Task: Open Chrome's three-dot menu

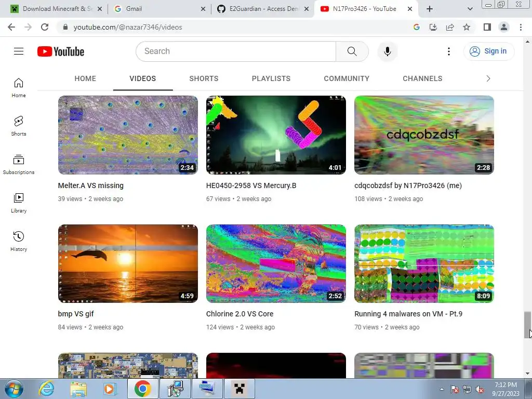Action: click(521, 27)
